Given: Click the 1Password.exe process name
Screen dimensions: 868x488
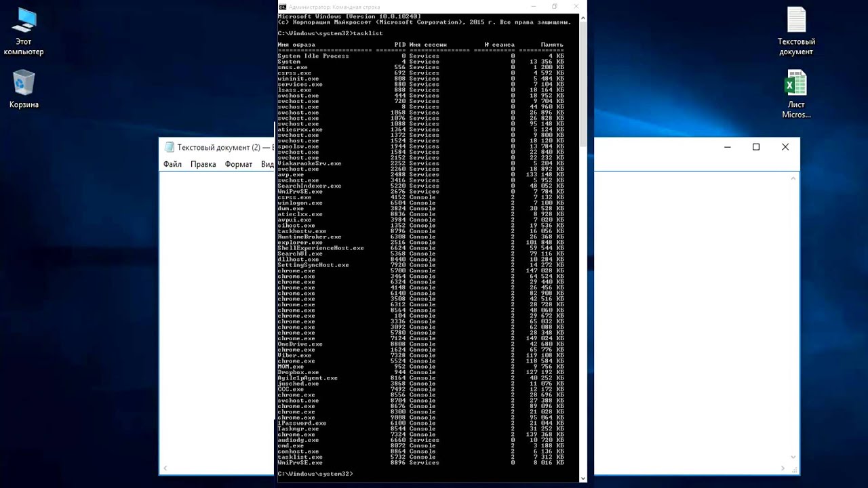Looking at the screenshot, I should coord(302,423).
